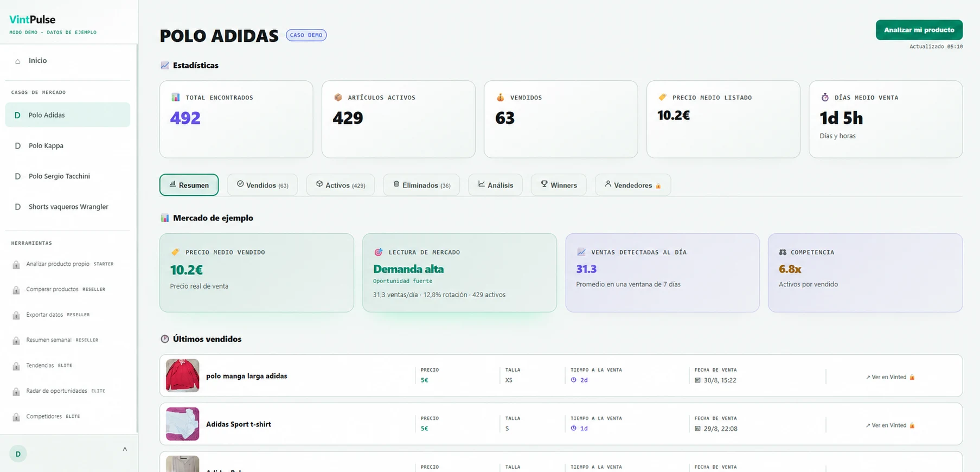The height and width of the screenshot is (472, 980).
Task: Click the target icon on Lectura de Mercado
Action: coord(379,252)
